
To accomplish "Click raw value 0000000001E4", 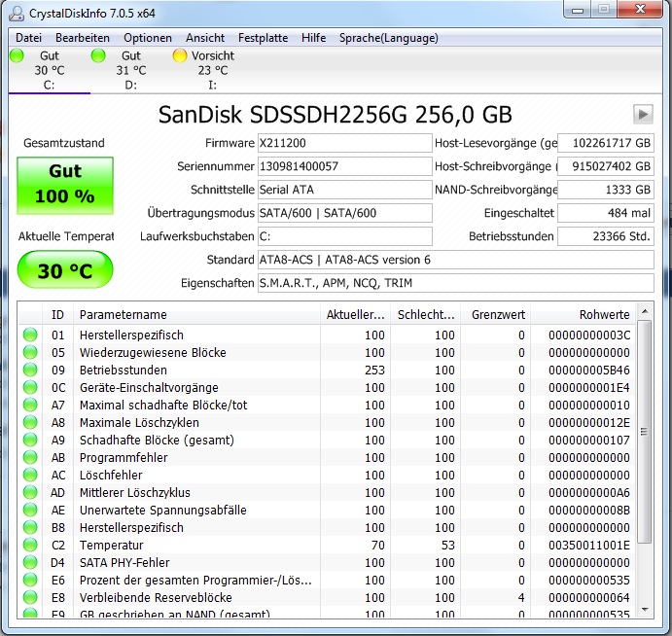I will 589,387.
